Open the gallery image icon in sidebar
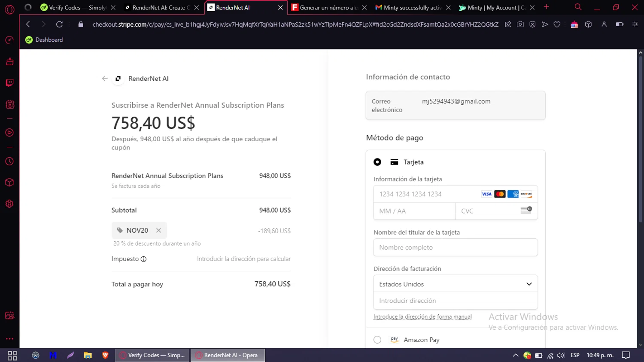 click(9, 316)
